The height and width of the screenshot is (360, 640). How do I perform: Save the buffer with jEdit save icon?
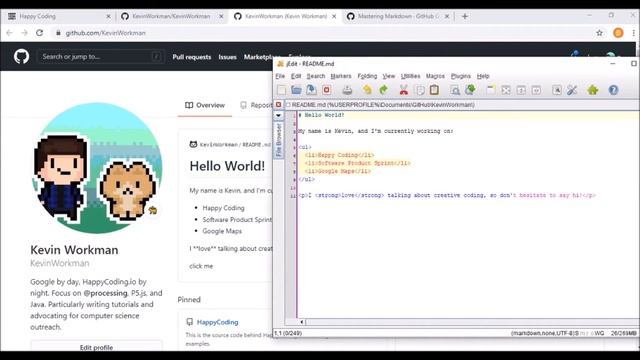tap(311, 90)
